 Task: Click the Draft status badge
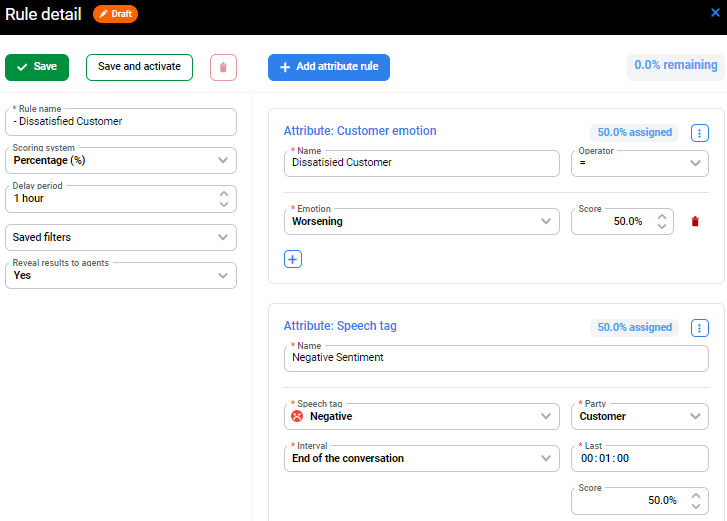coord(116,14)
